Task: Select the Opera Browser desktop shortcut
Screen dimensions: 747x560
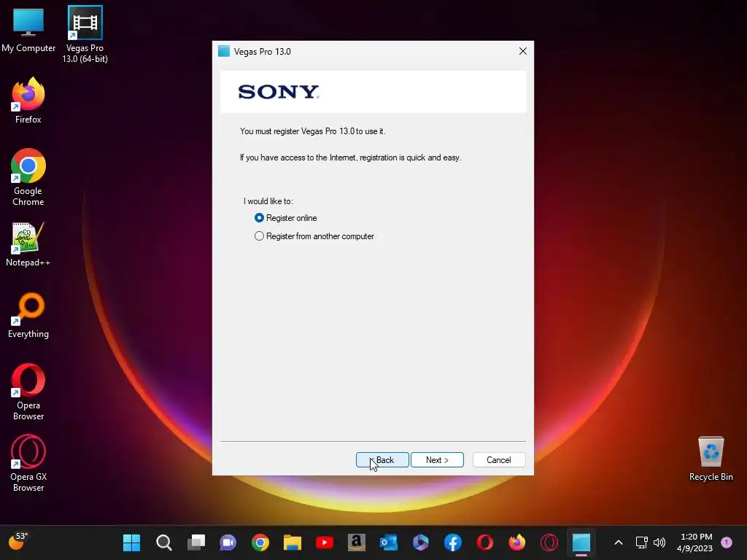Action: click(28, 392)
